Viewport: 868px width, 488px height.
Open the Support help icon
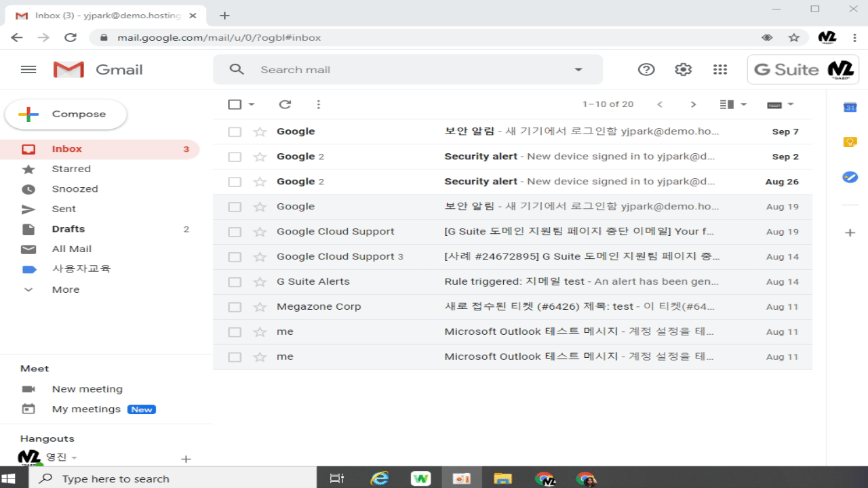point(646,69)
